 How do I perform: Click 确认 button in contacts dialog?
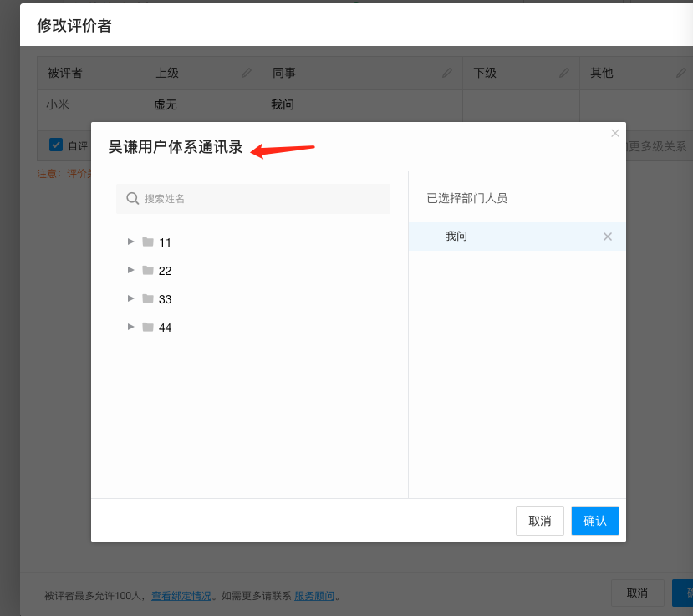(x=594, y=521)
